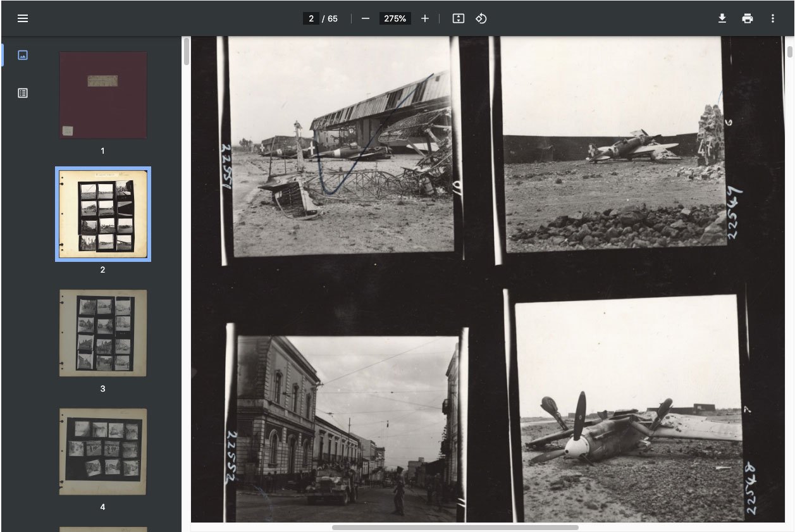This screenshot has height=532, width=795.
Task: Edit the page number field
Action: point(311,18)
